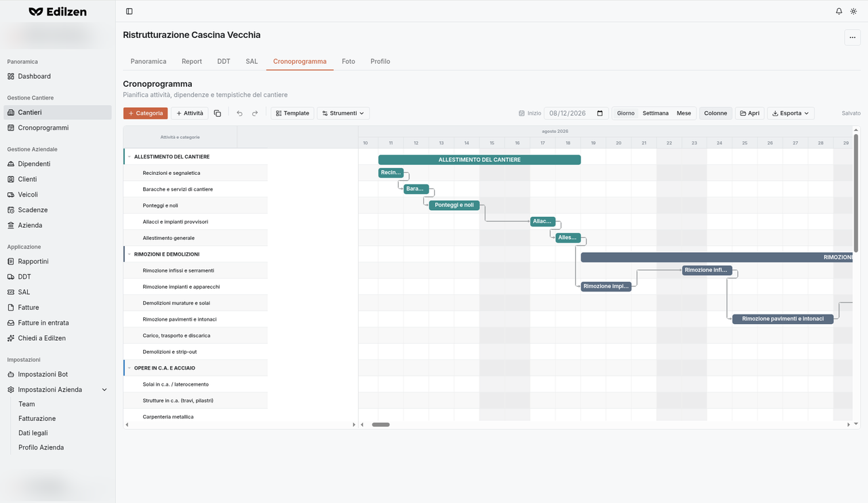This screenshot has height=503, width=868.
Task: Open the three-dots project menu
Action: [852, 38]
